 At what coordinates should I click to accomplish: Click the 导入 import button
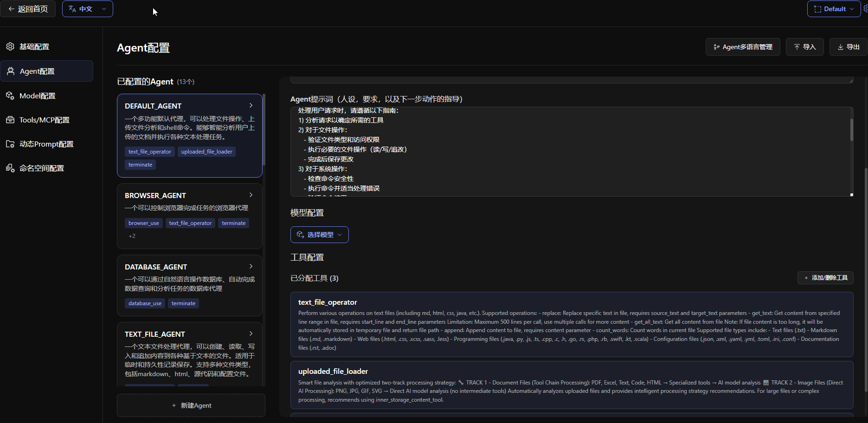pyautogui.click(x=804, y=47)
